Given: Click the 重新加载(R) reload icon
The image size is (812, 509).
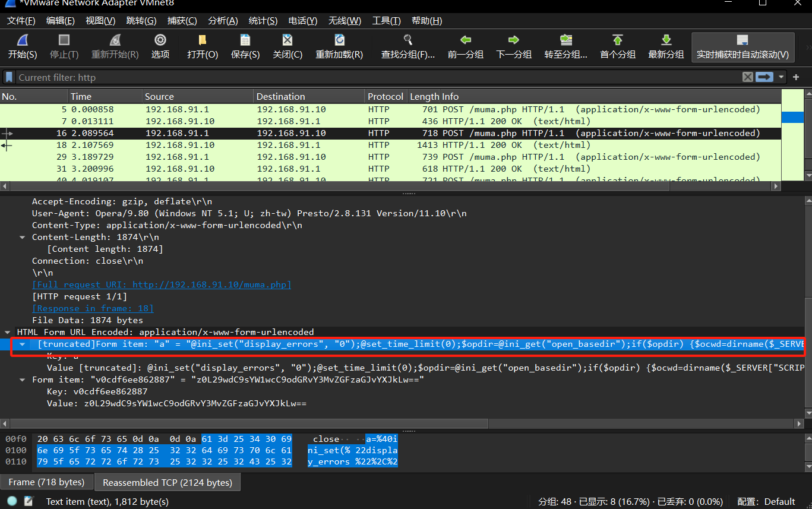Looking at the screenshot, I should 339,40.
